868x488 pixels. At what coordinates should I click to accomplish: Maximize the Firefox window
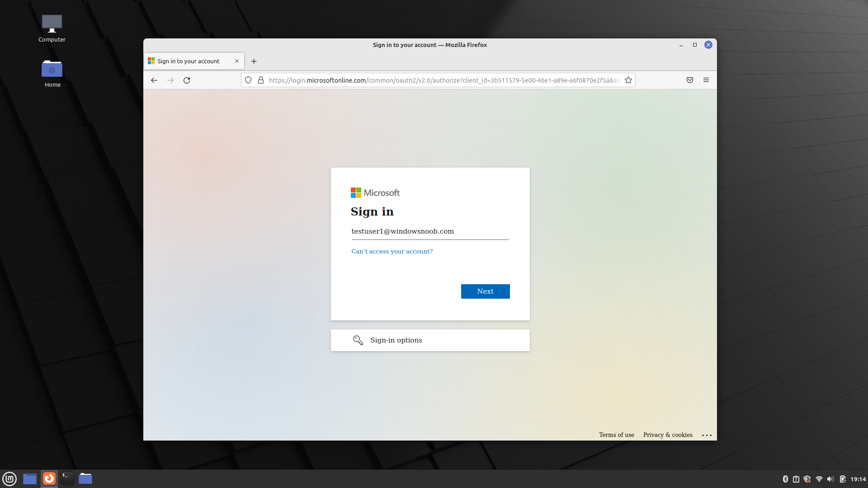pos(695,45)
